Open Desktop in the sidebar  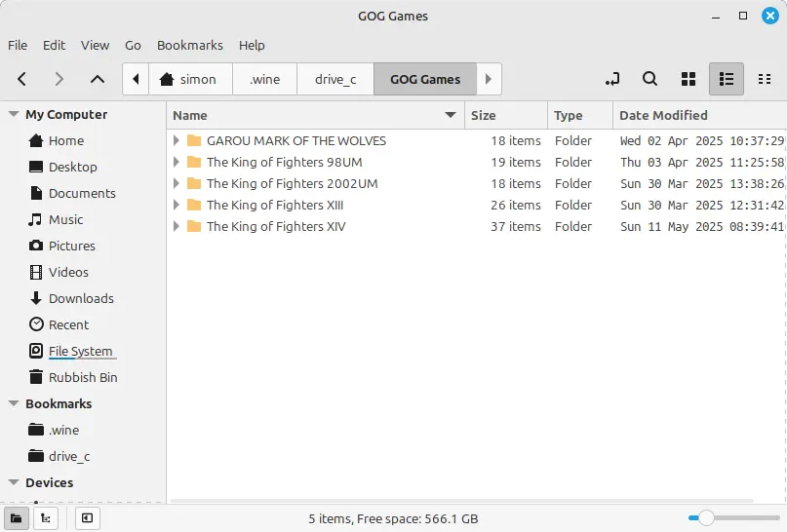pos(73,167)
